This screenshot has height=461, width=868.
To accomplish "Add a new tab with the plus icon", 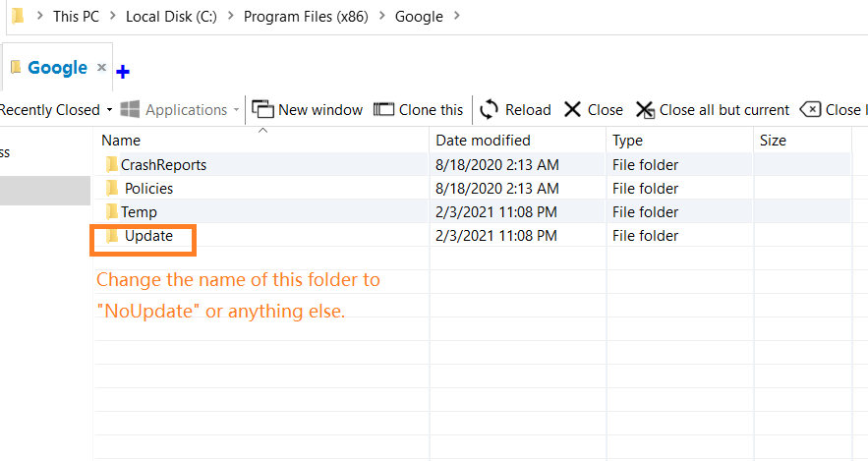I will pos(123,72).
